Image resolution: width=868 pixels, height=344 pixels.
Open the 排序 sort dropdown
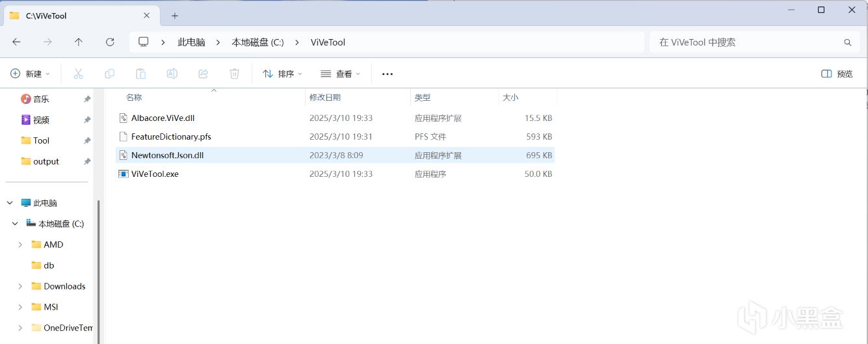point(282,74)
